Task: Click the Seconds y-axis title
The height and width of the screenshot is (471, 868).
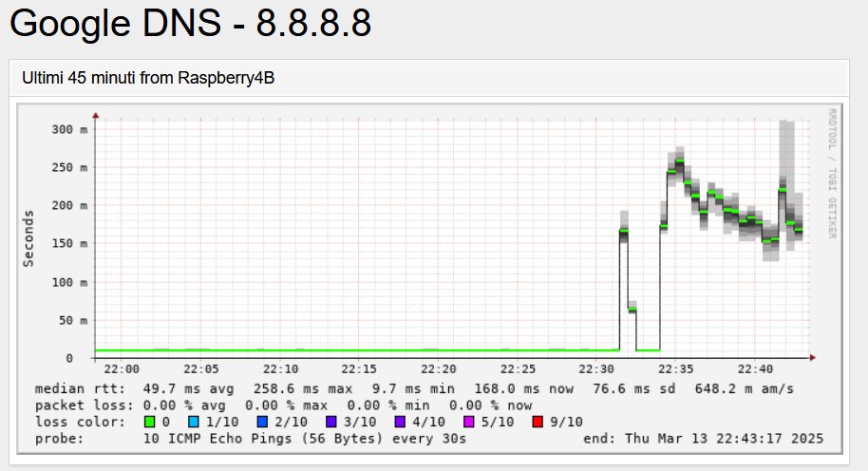Action: click(28, 238)
